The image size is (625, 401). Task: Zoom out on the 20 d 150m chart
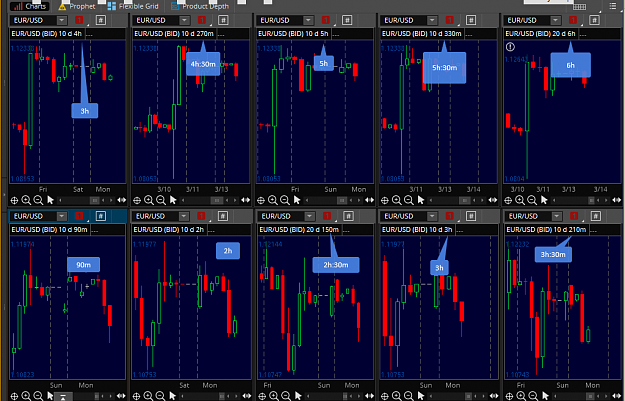286,396
